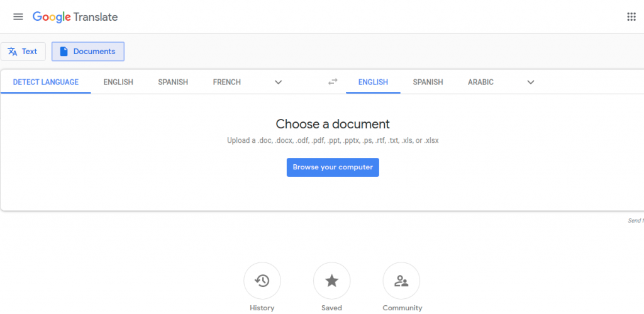Click Browse your computer button
Image resolution: width=644 pixels, height=314 pixels.
pyautogui.click(x=333, y=167)
